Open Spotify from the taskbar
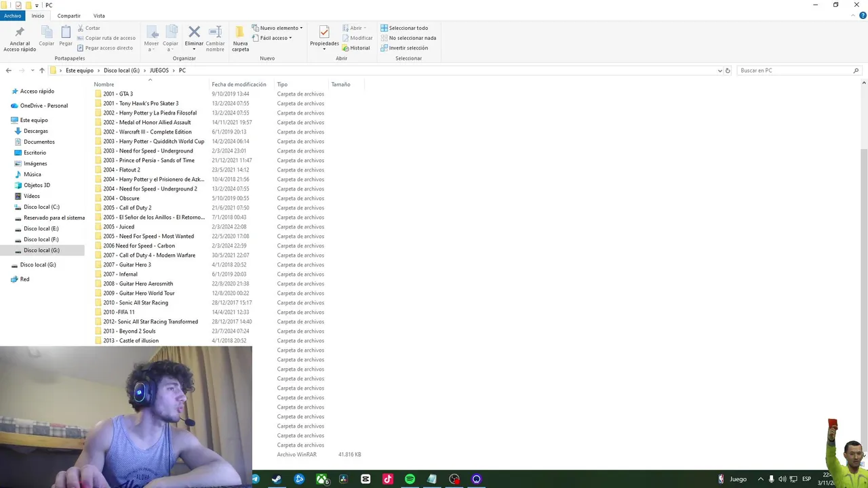868x488 pixels. coord(410,479)
